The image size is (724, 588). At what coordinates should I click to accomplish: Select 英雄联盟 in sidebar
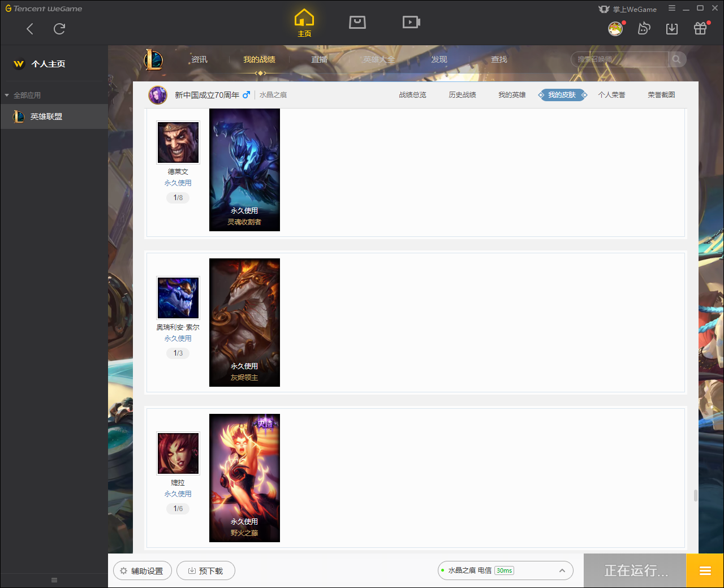point(54,116)
